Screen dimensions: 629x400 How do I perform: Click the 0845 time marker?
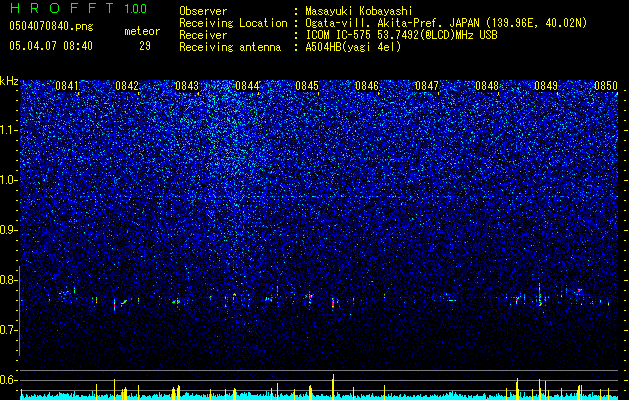pyautogui.click(x=307, y=86)
